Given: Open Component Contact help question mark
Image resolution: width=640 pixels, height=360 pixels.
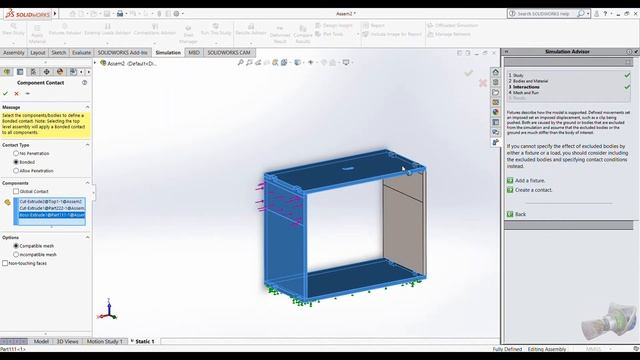Looking at the screenshot, I should pyautogui.click(x=84, y=82).
